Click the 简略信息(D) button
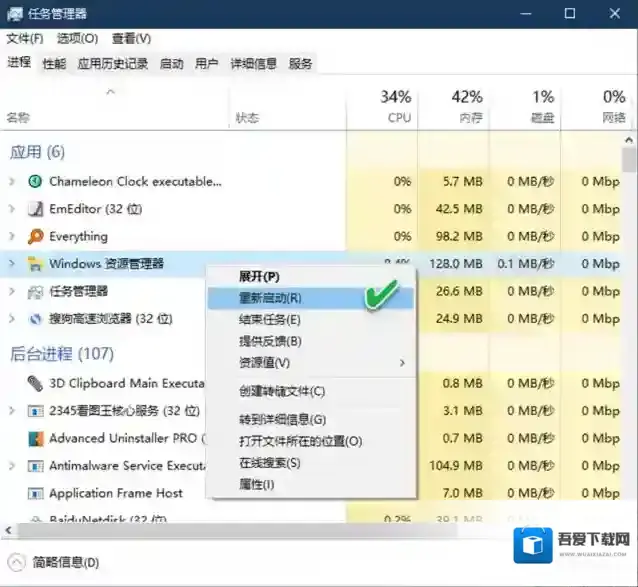This screenshot has width=638, height=587. [54, 563]
